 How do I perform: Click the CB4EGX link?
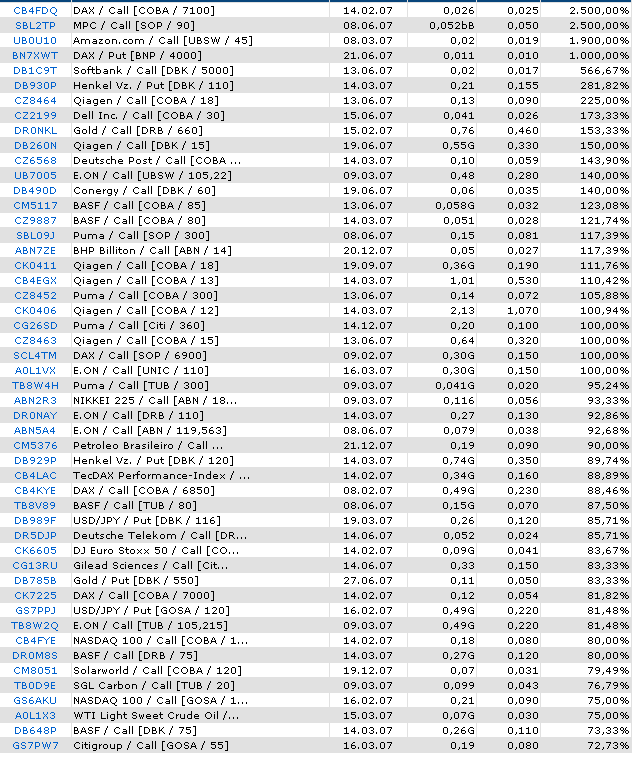point(35,280)
